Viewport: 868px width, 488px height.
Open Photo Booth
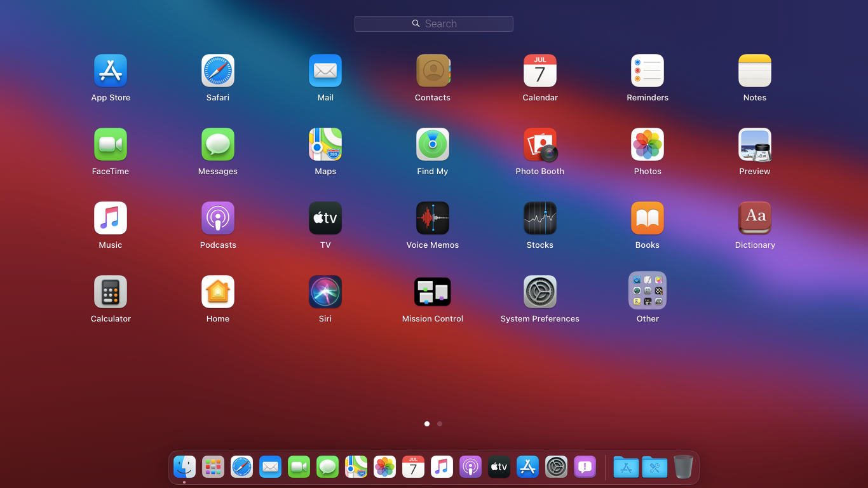[540, 144]
